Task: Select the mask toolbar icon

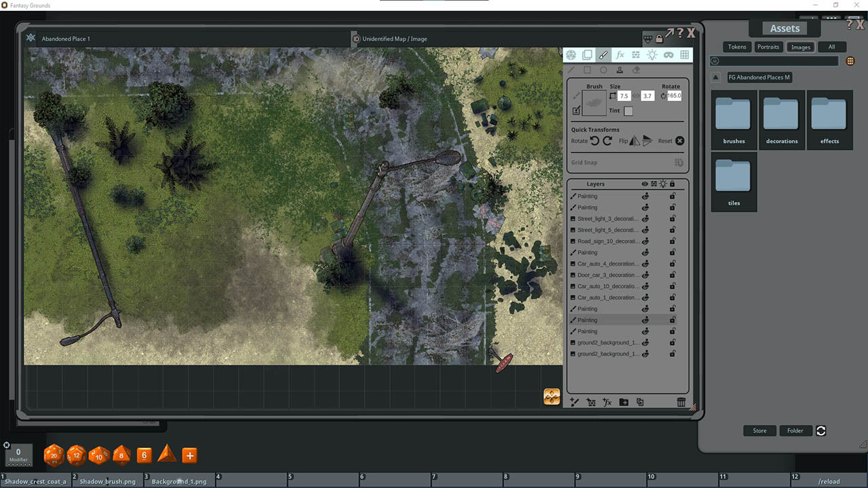Action: pos(669,55)
